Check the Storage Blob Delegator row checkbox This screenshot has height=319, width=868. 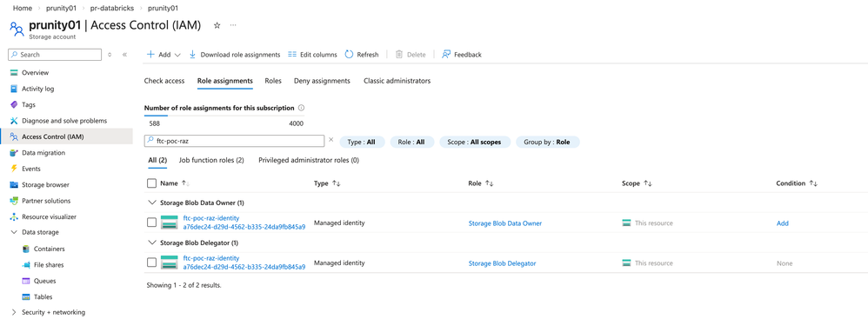[151, 262]
